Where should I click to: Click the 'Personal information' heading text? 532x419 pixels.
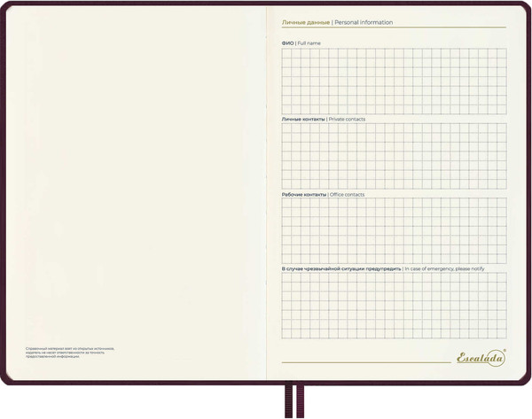click(364, 22)
